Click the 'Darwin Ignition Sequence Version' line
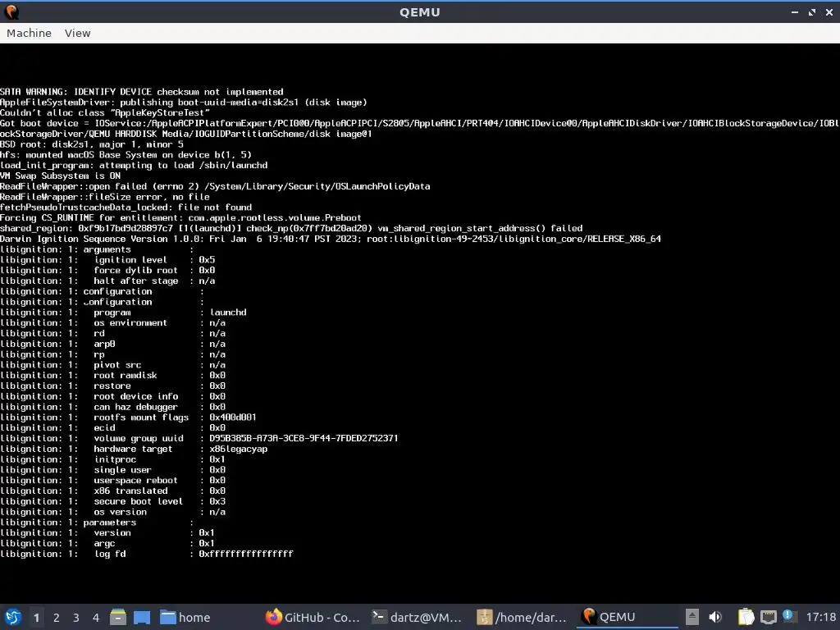 tap(331, 239)
